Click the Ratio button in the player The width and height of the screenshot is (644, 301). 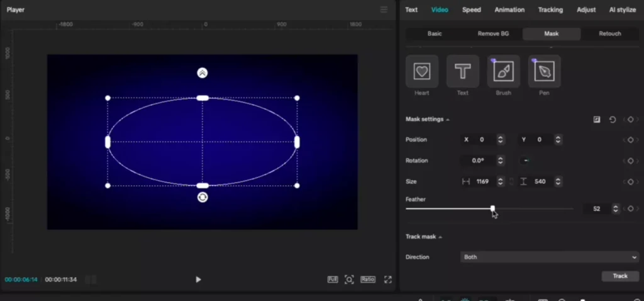point(368,280)
